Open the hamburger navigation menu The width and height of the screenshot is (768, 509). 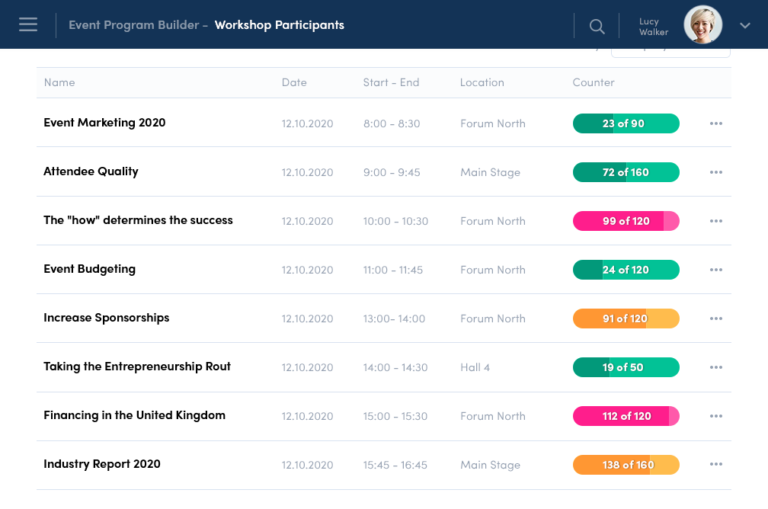28,24
